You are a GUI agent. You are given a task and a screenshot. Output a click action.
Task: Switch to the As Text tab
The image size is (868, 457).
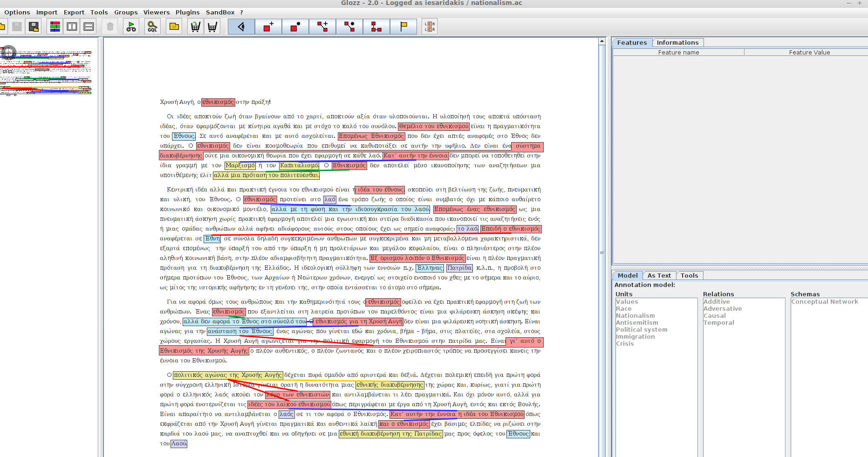[x=659, y=275]
